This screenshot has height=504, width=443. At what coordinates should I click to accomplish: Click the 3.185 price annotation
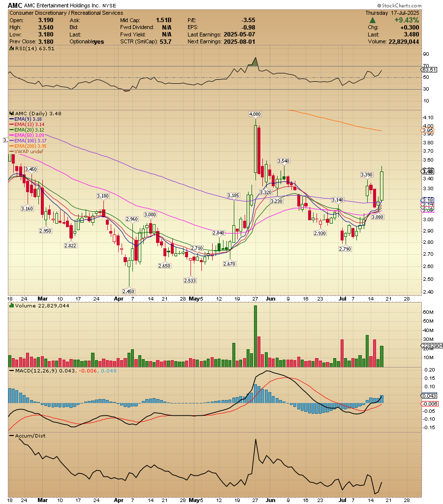pos(233,196)
